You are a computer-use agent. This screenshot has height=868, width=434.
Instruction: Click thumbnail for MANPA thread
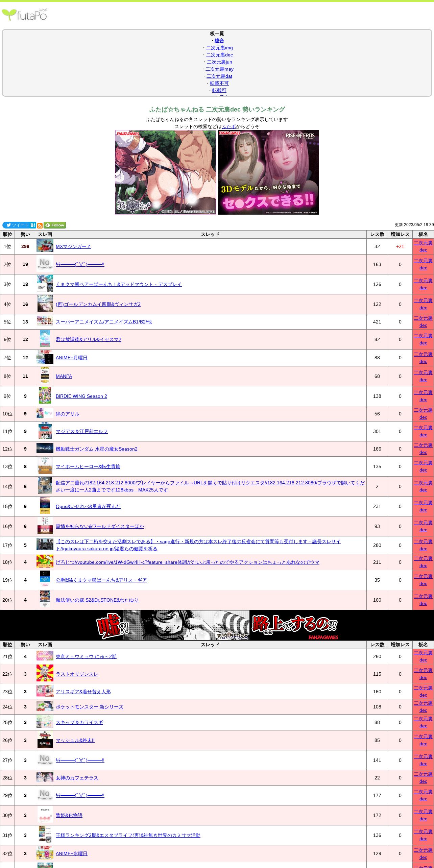(45, 375)
